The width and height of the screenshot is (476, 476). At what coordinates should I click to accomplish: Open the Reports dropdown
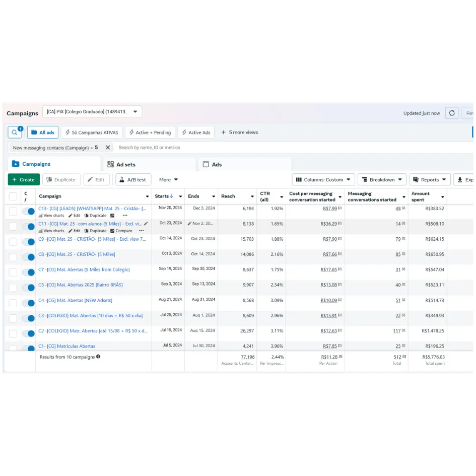pyautogui.click(x=430, y=180)
